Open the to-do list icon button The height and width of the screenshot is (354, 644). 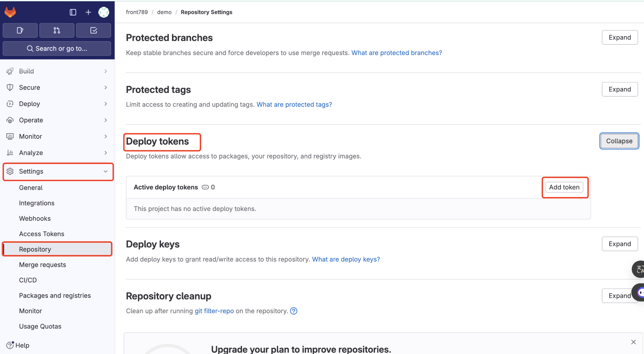point(94,30)
